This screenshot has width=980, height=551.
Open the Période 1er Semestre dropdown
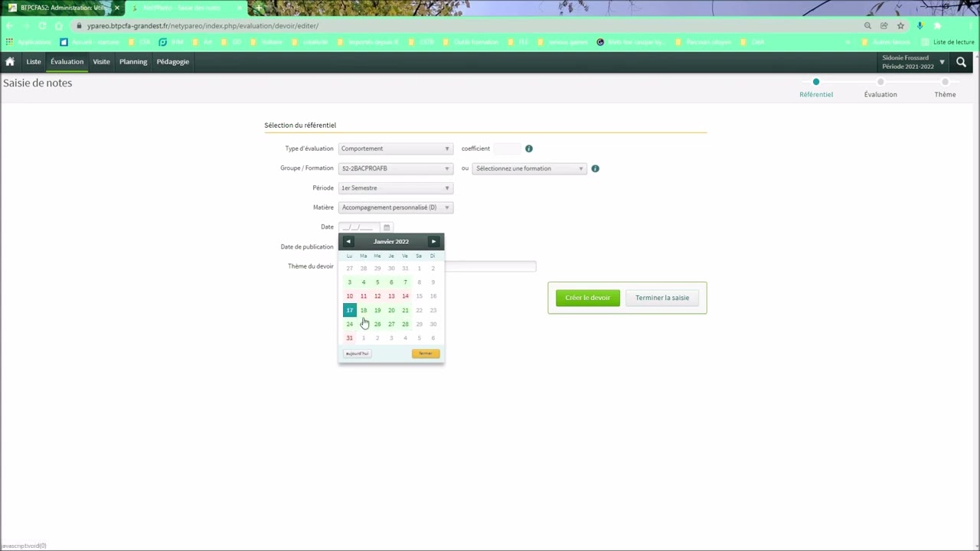396,188
